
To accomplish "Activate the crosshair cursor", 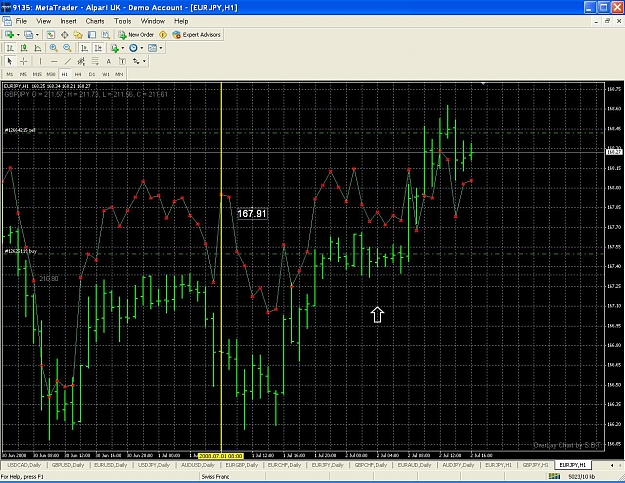I will click(x=24, y=61).
